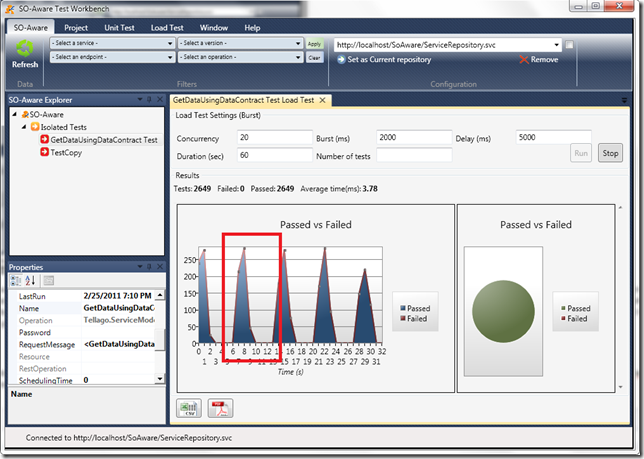Select the TestCopy tree item

pyautogui.click(x=66, y=152)
